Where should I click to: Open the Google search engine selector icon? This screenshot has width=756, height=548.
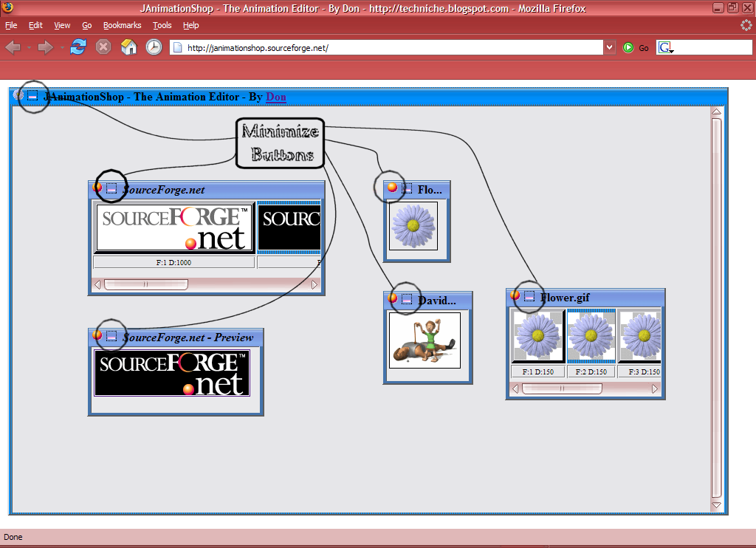[666, 47]
